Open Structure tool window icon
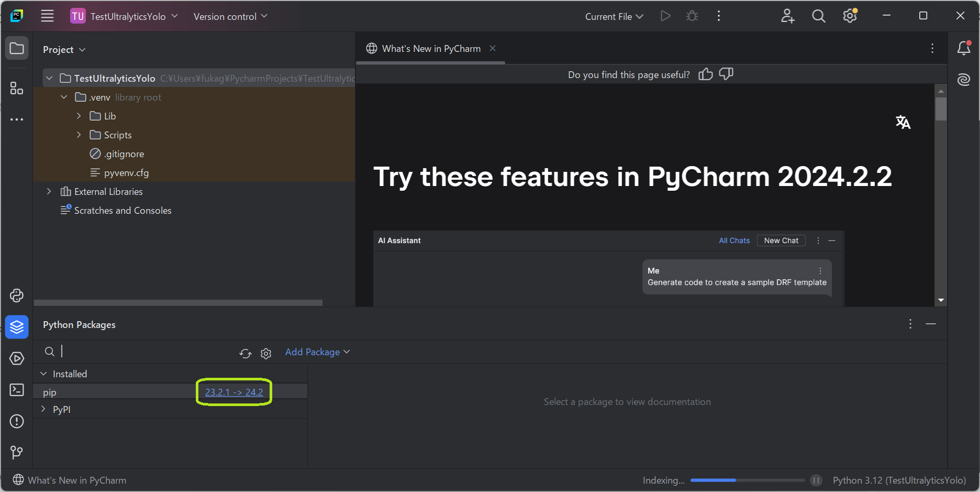 click(17, 88)
